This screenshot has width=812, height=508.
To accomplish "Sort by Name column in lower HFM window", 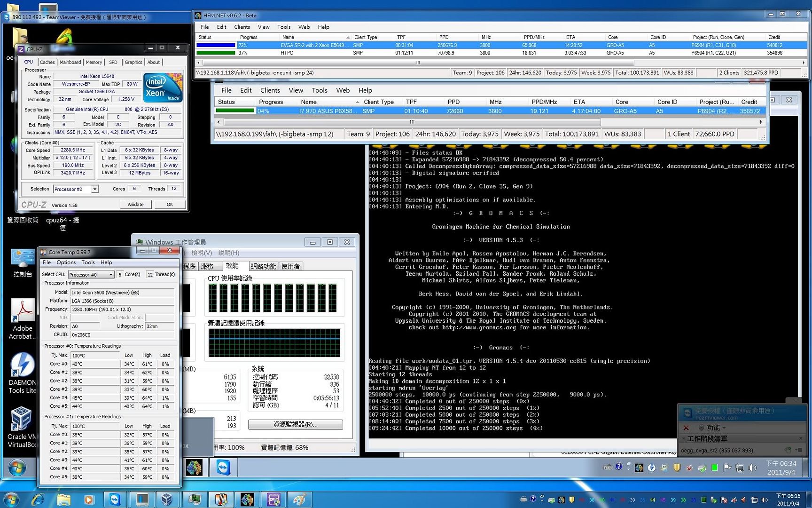I will coord(329,102).
